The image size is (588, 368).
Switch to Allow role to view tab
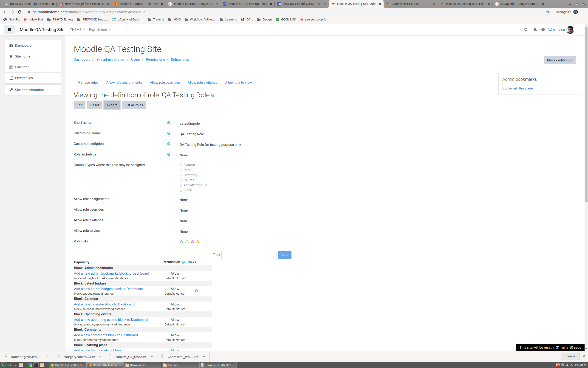tap(238, 83)
